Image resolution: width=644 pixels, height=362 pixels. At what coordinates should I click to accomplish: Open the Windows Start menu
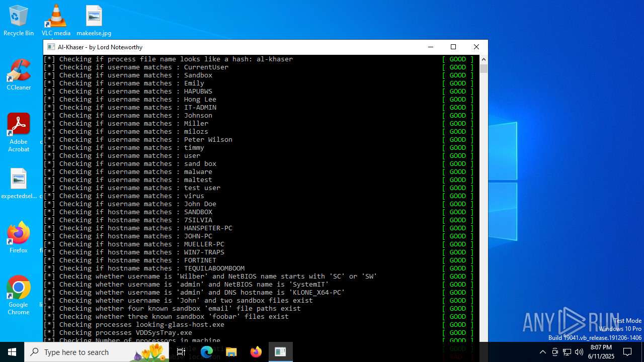12,352
